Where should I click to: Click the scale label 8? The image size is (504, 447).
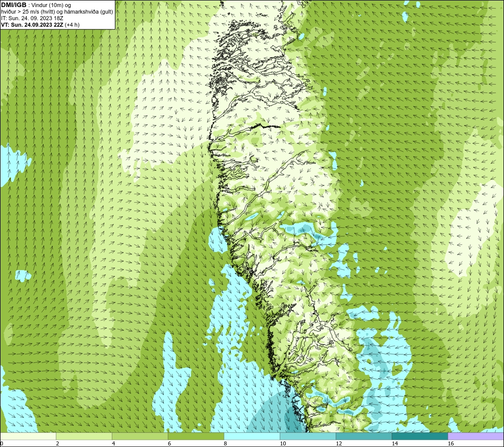coord(225,444)
